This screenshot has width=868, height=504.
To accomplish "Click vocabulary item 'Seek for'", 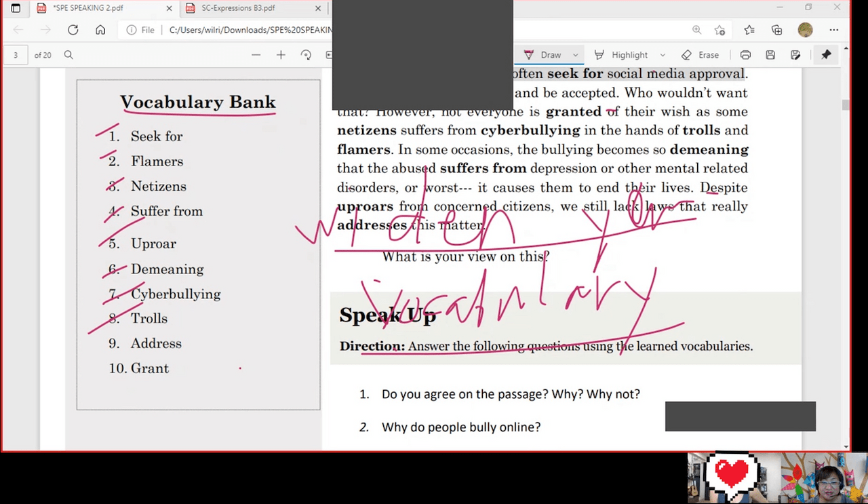I will click(157, 136).
